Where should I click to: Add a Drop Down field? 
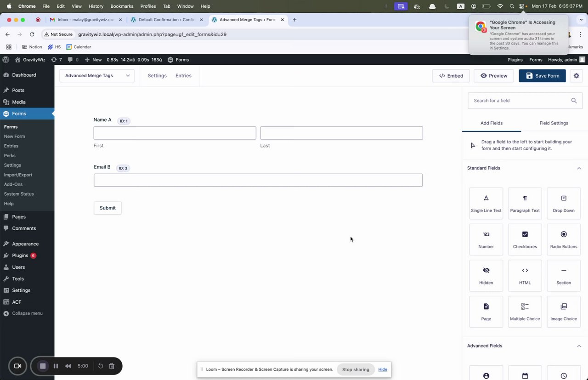click(x=564, y=203)
